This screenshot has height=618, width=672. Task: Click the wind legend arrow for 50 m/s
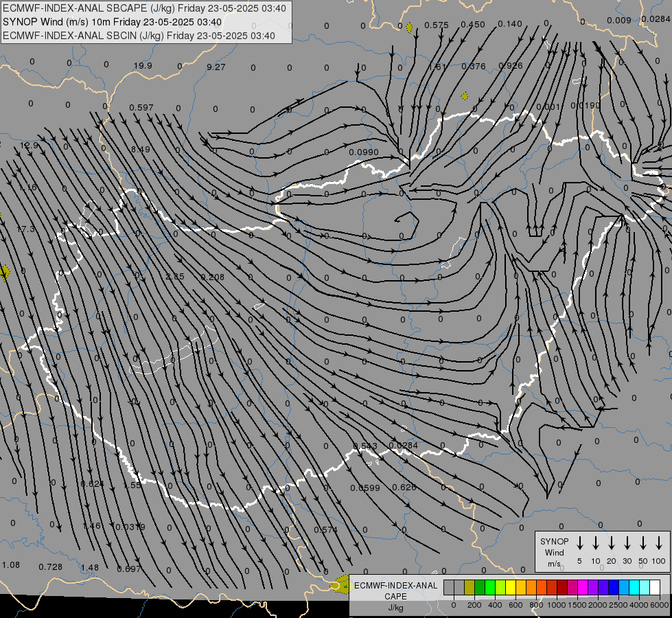click(x=643, y=543)
